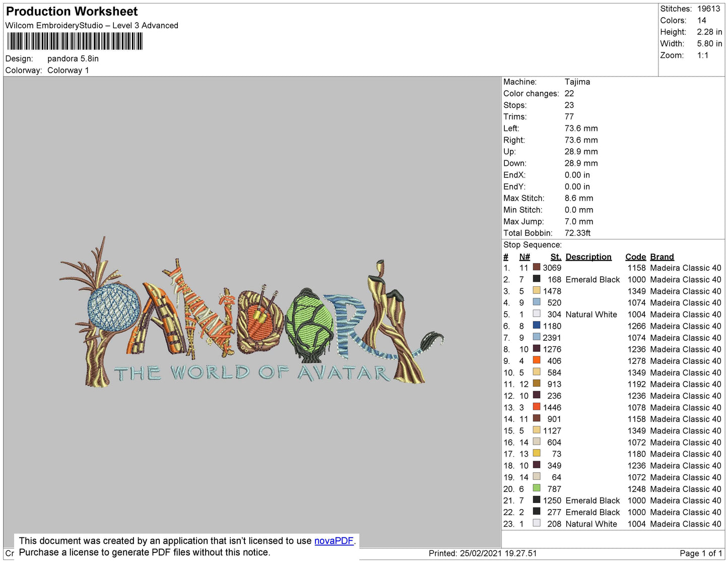
Task: Select beige swatch in stop 19
Action: coord(537,476)
